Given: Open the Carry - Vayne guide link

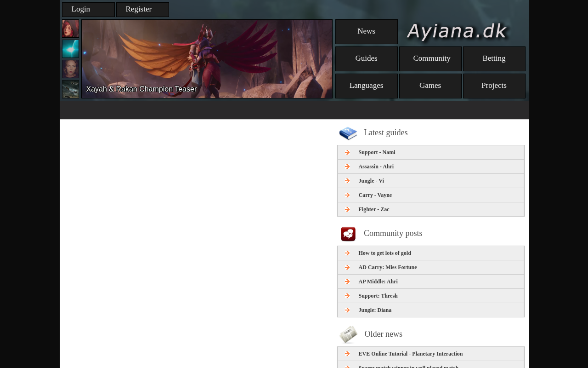Looking at the screenshot, I should tap(375, 195).
